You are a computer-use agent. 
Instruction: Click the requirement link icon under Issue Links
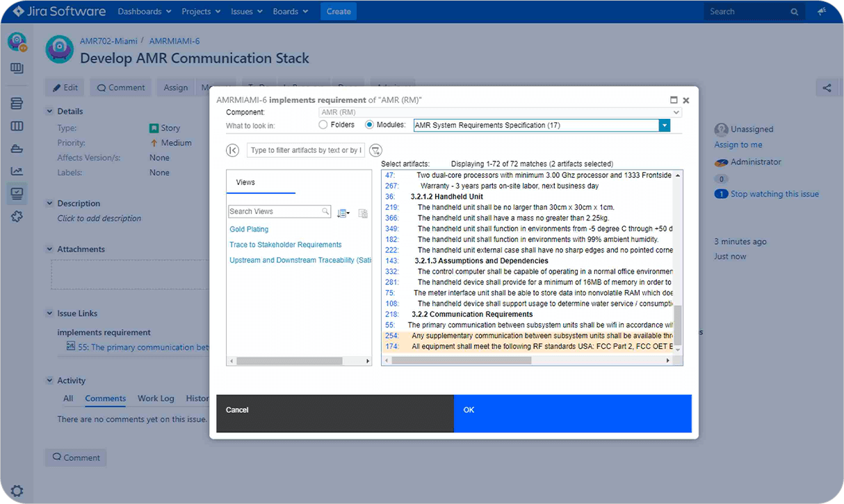point(71,346)
